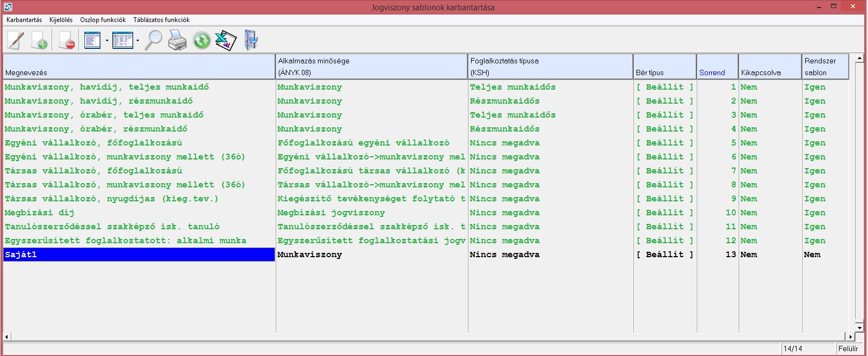Screen dimensions: 868x356
Task: Open the Karbantartás menu
Action: click(x=24, y=20)
